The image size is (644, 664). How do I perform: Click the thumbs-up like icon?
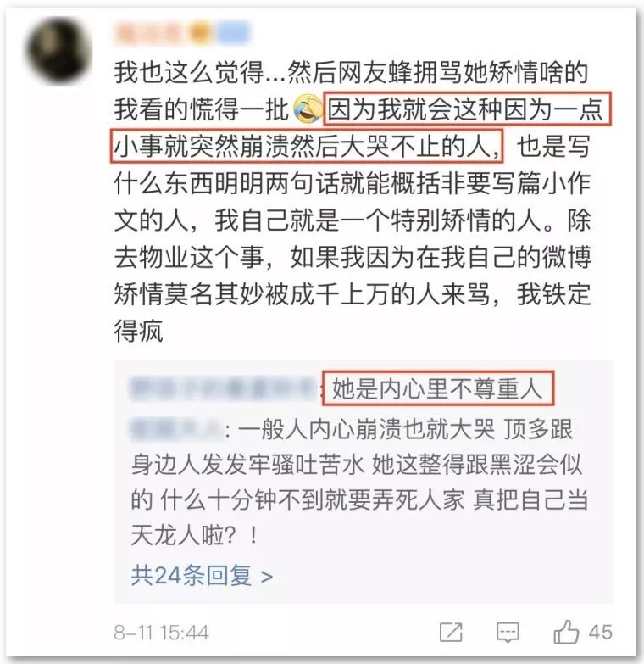coord(566,632)
